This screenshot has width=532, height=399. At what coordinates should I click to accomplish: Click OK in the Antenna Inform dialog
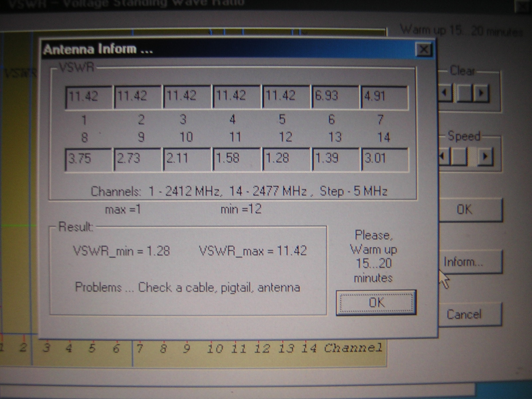pyautogui.click(x=376, y=303)
